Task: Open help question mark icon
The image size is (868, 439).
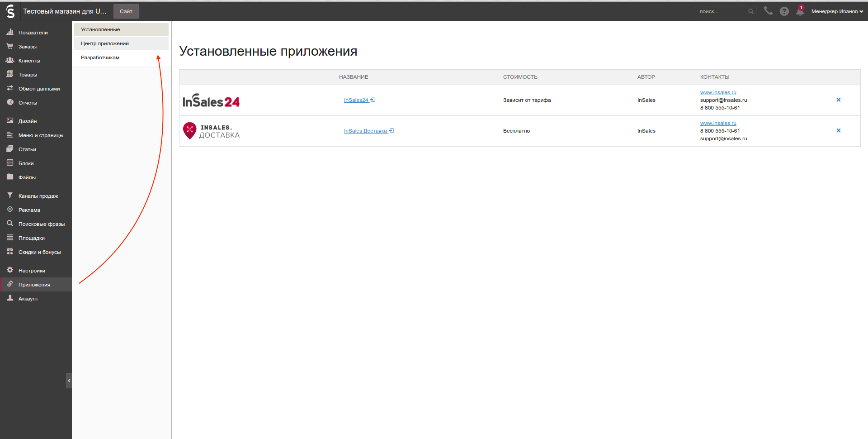Action: coord(784,11)
